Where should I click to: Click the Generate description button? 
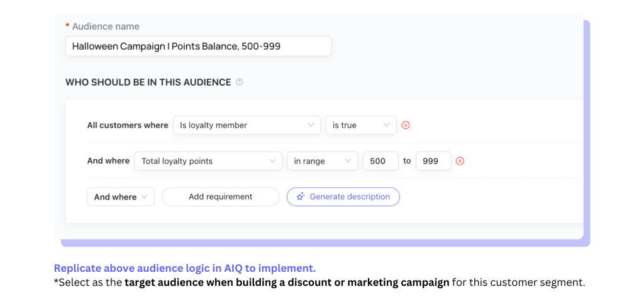[x=343, y=197]
